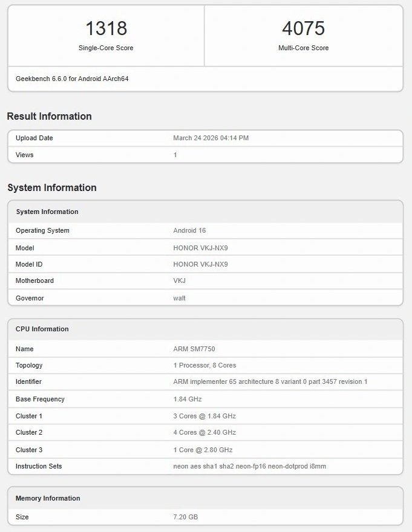Click the Result Information heading
412x532 pixels.
(x=49, y=116)
